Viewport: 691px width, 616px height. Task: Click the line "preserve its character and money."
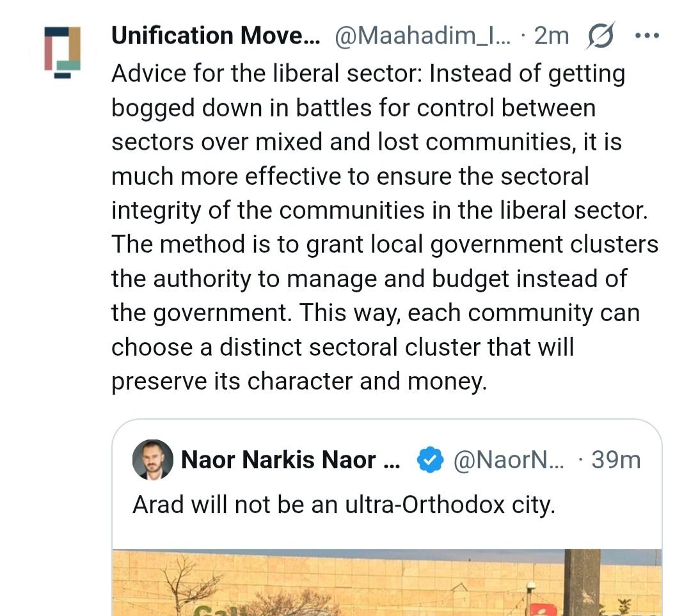pos(299,381)
